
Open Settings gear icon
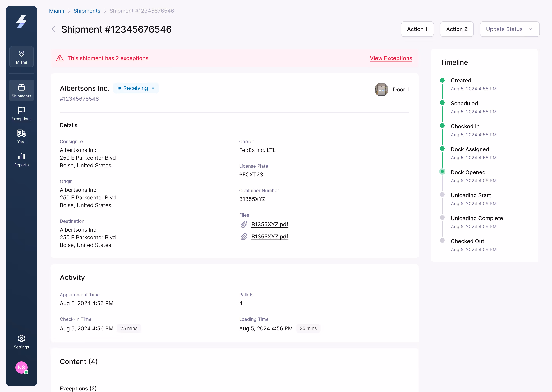coord(21,338)
